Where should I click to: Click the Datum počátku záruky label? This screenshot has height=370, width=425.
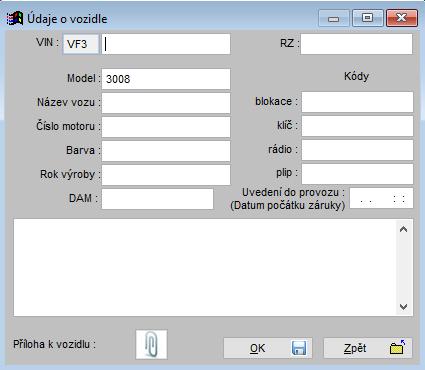pyautogui.click(x=288, y=205)
